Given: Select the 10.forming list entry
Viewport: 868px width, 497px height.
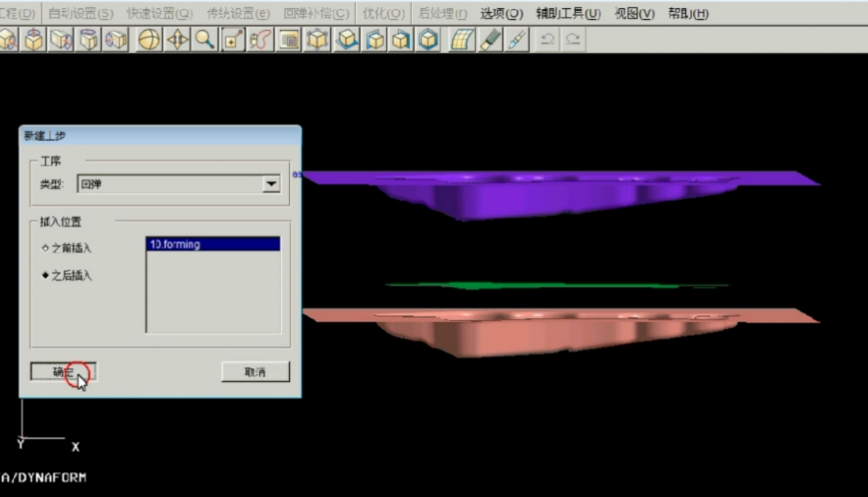Looking at the screenshot, I should (212, 244).
